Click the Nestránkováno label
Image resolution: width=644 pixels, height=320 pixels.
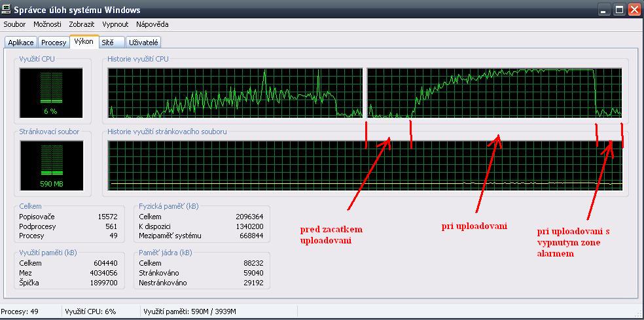pyautogui.click(x=163, y=283)
